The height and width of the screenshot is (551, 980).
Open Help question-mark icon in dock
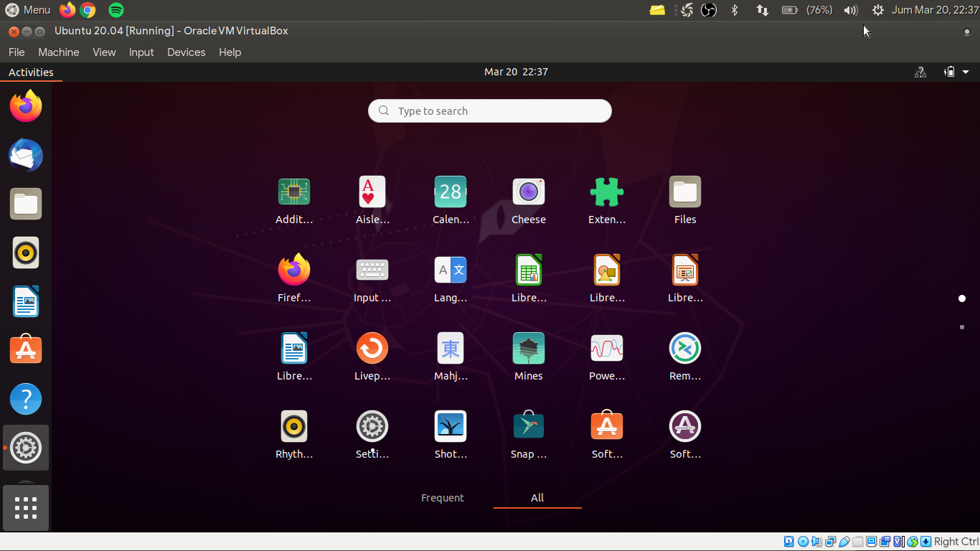point(26,399)
